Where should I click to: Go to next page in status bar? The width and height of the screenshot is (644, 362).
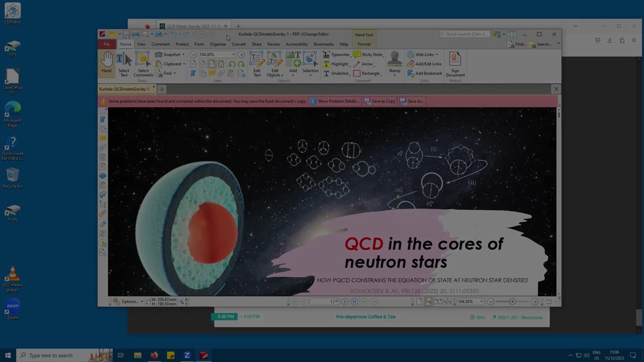(x=345, y=302)
